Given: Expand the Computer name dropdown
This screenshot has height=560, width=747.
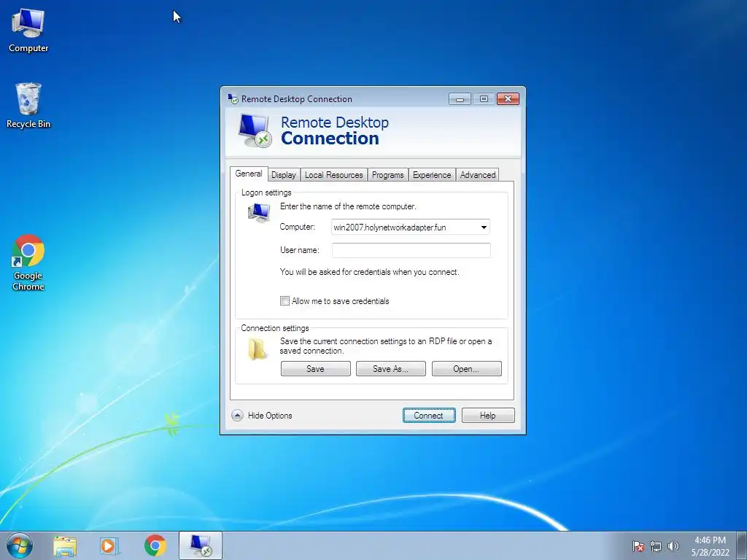Looking at the screenshot, I should click(484, 227).
